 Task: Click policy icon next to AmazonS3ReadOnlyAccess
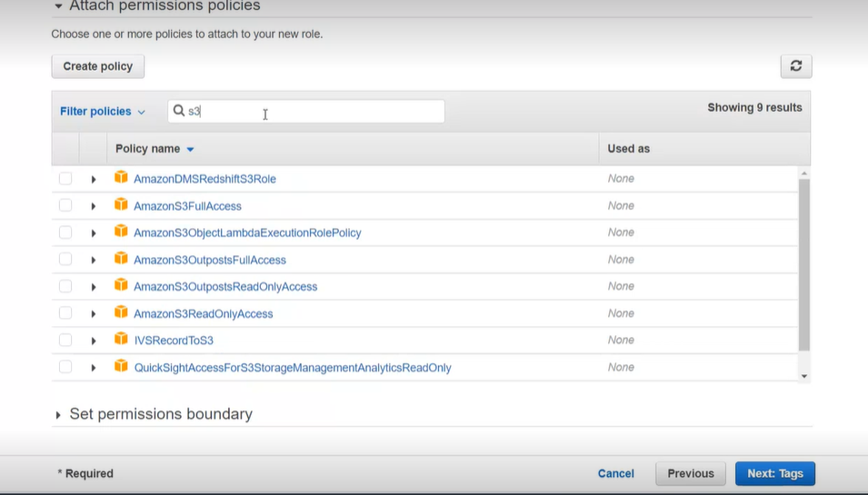point(121,312)
